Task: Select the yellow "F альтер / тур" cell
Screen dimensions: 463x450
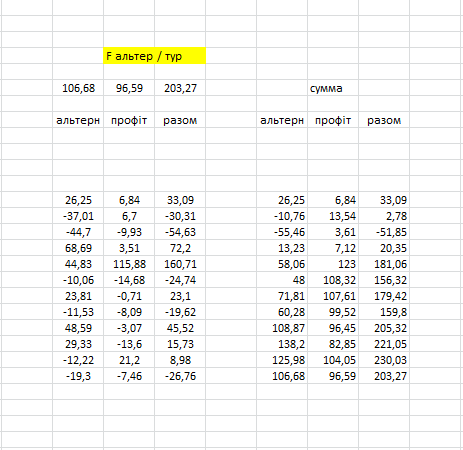Action: [x=155, y=56]
